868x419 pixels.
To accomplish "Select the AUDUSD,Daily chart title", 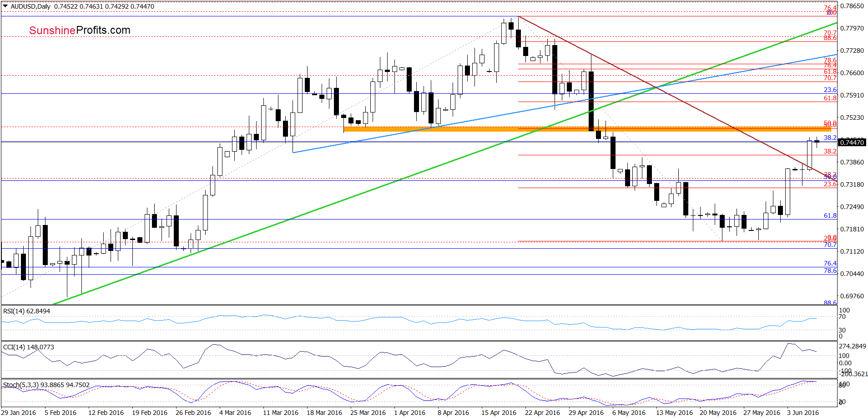I will [x=30, y=6].
